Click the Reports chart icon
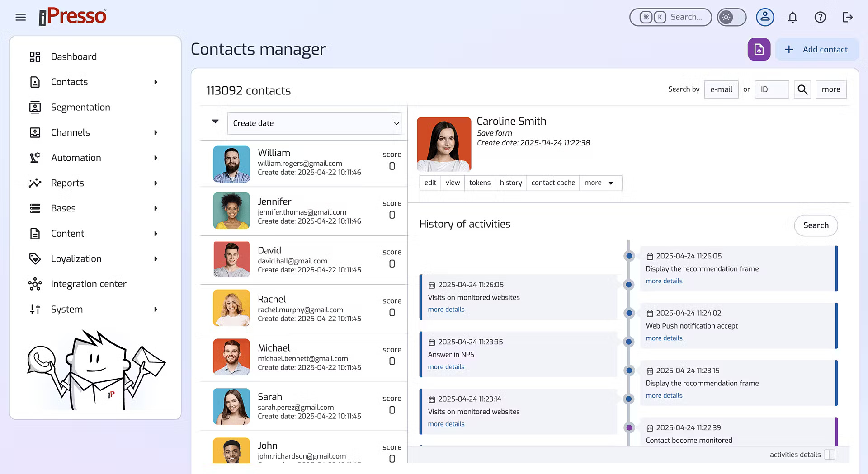Image resolution: width=868 pixels, height=474 pixels. pos(35,183)
